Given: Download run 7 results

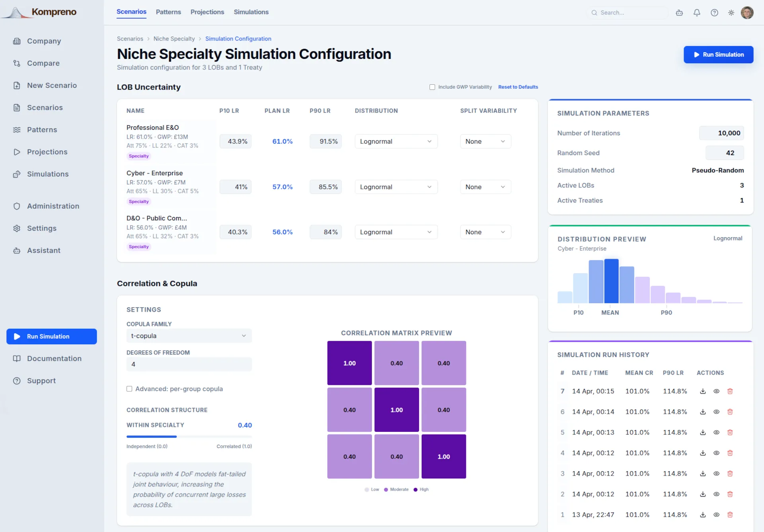Looking at the screenshot, I should pyautogui.click(x=703, y=391).
